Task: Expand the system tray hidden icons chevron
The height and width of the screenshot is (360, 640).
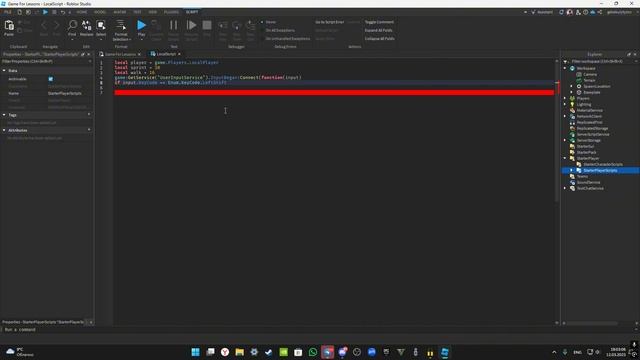Action: click(554, 352)
